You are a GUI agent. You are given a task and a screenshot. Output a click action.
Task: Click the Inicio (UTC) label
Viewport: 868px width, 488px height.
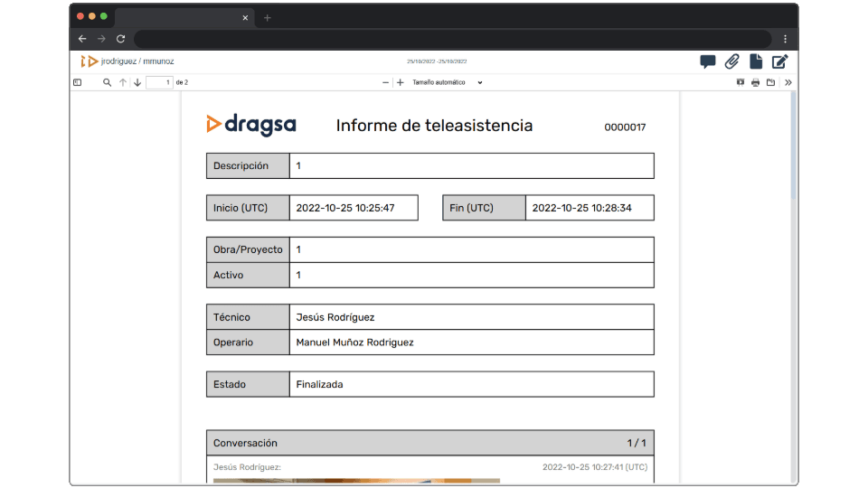tap(241, 208)
